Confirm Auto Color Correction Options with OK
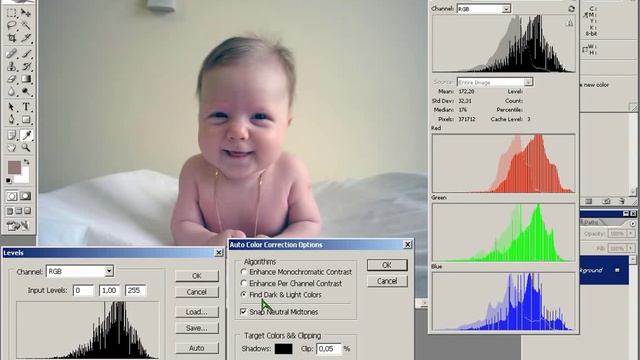 coord(387,265)
